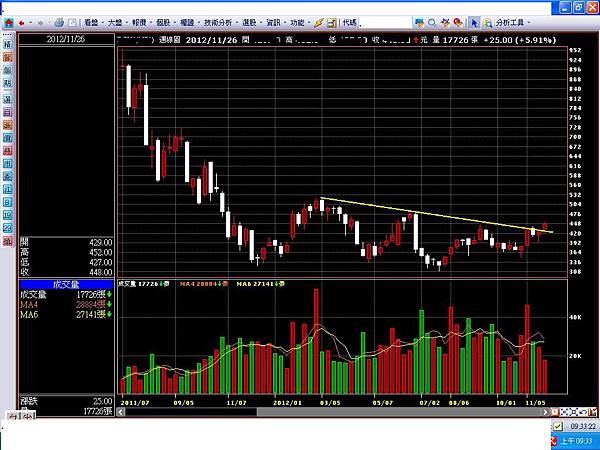Click the bottom-left small tab button
Screen dimensions: 600x450
tap(13, 416)
